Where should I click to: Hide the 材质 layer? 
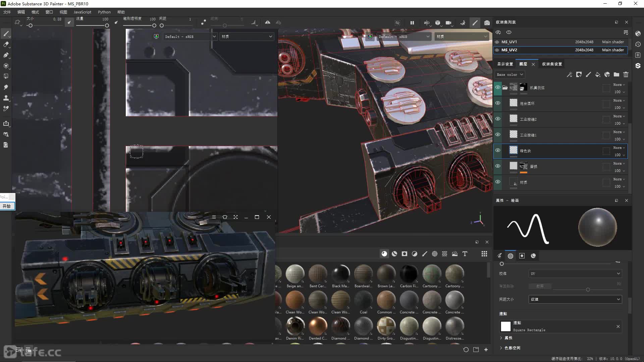pos(498,182)
